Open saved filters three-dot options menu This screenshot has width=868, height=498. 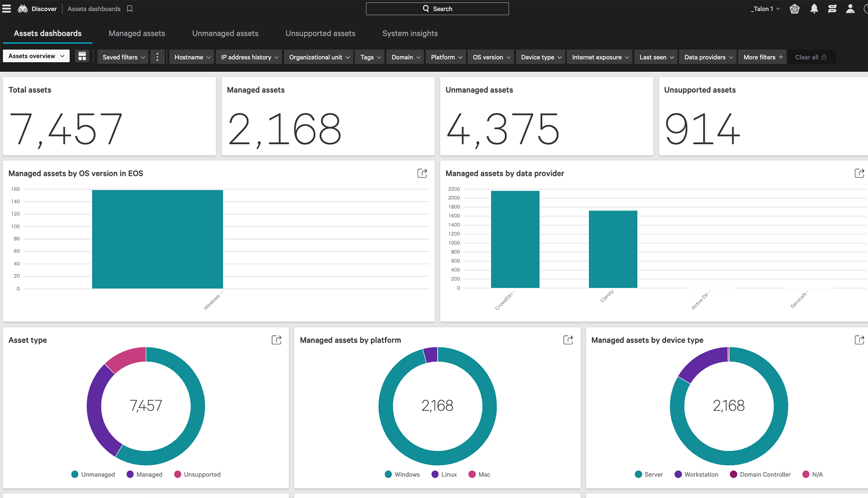point(157,57)
